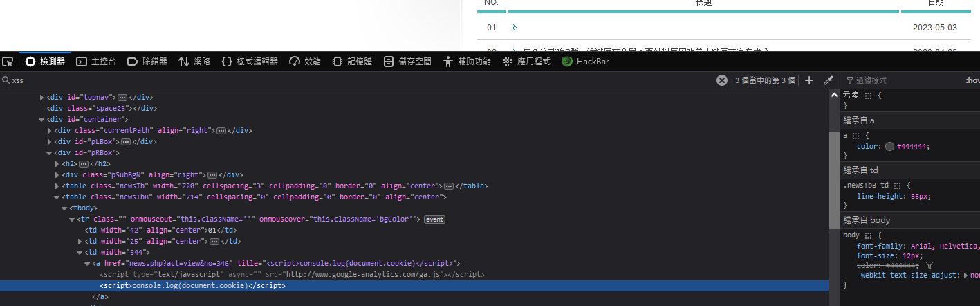Image resolution: width=980 pixels, height=306 pixels.
Task: Click the filter icon beside overridden color
Action: point(930,266)
